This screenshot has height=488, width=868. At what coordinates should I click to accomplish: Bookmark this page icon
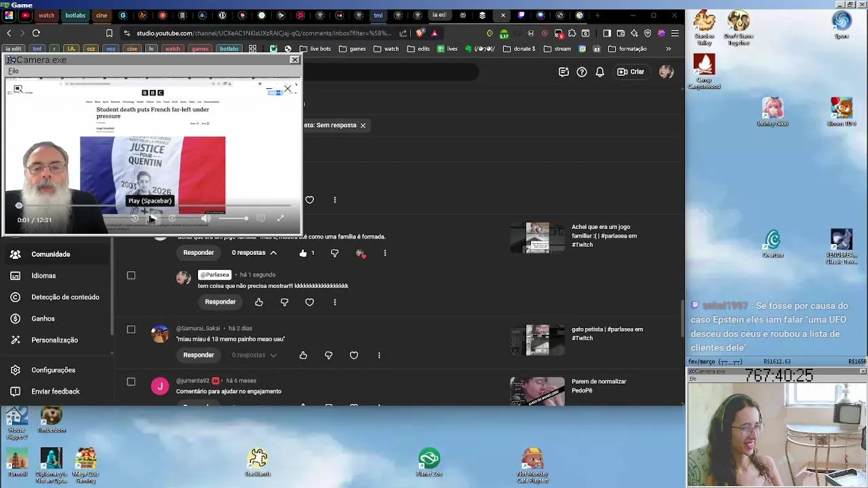[x=109, y=33]
